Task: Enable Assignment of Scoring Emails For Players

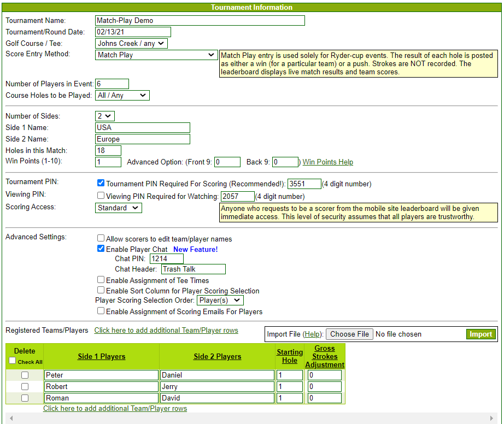Action: [101, 311]
